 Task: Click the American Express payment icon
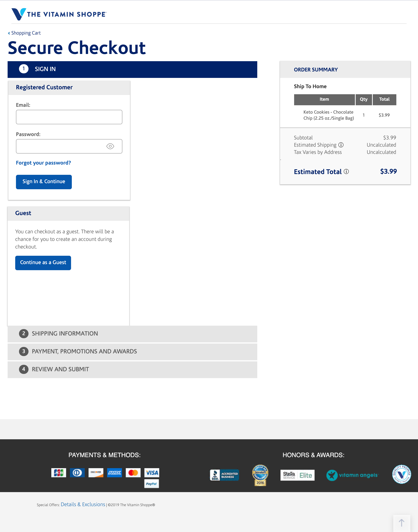click(x=114, y=473)
